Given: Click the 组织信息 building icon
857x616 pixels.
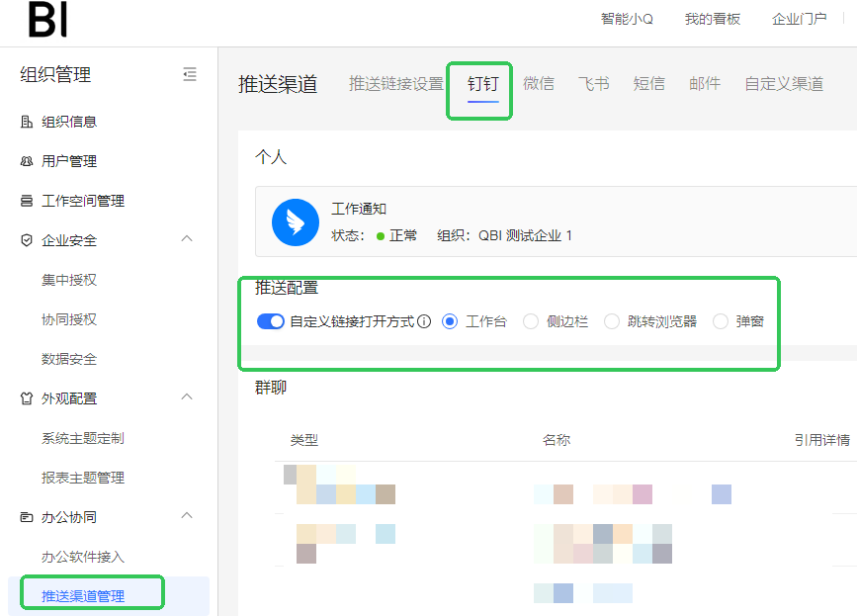Looking at the screenshot, I should tap(27, 122).
